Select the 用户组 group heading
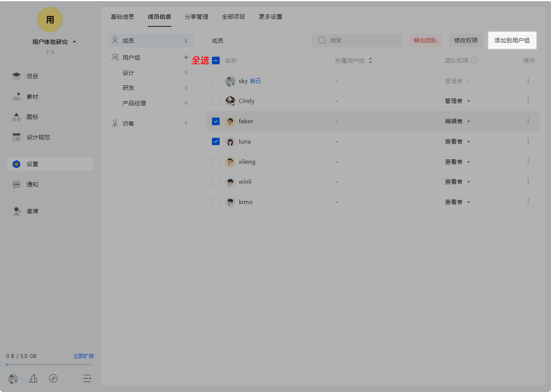This screenshot has width=551, height=392. click(131, 57)
